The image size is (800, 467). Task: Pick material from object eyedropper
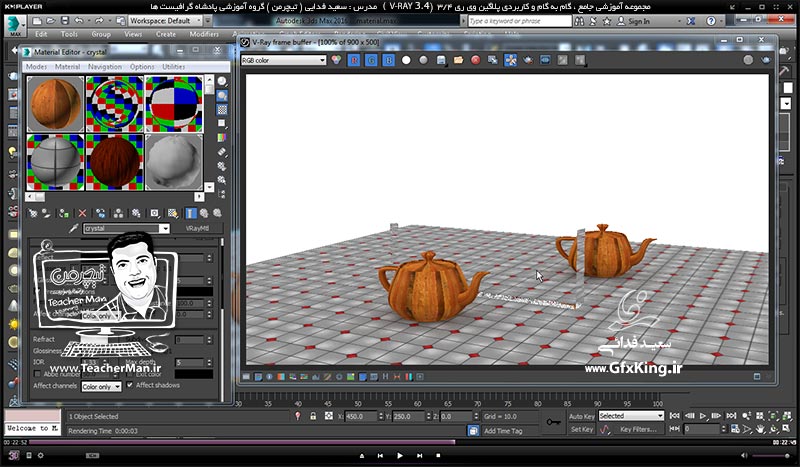click(x=73, y=228)
